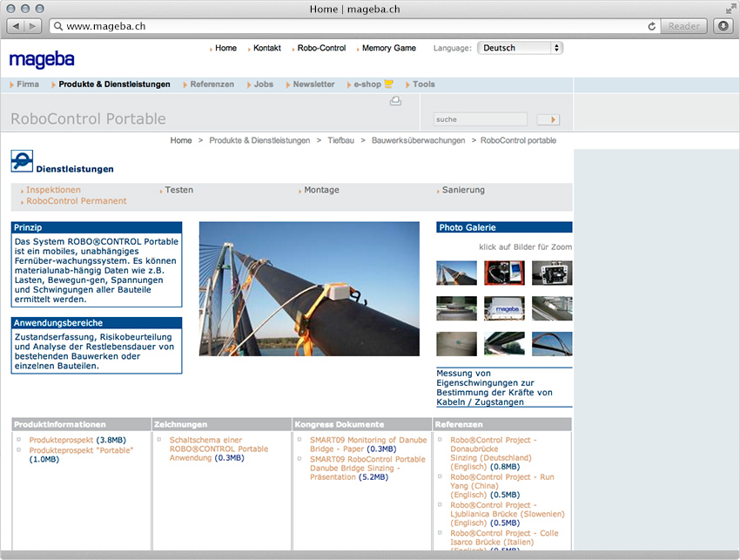Open the Messung von Eigenschwingungen link
740x560 pixels.
[494, 388]
